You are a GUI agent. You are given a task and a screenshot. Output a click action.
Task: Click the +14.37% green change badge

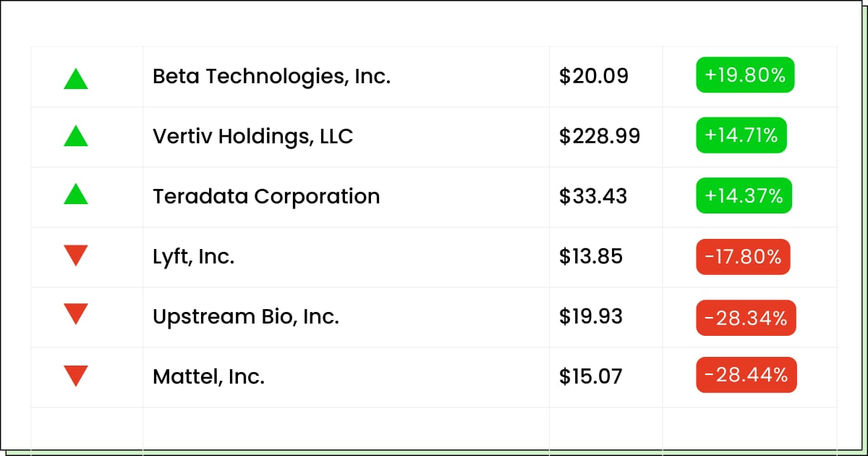point(744,196)
